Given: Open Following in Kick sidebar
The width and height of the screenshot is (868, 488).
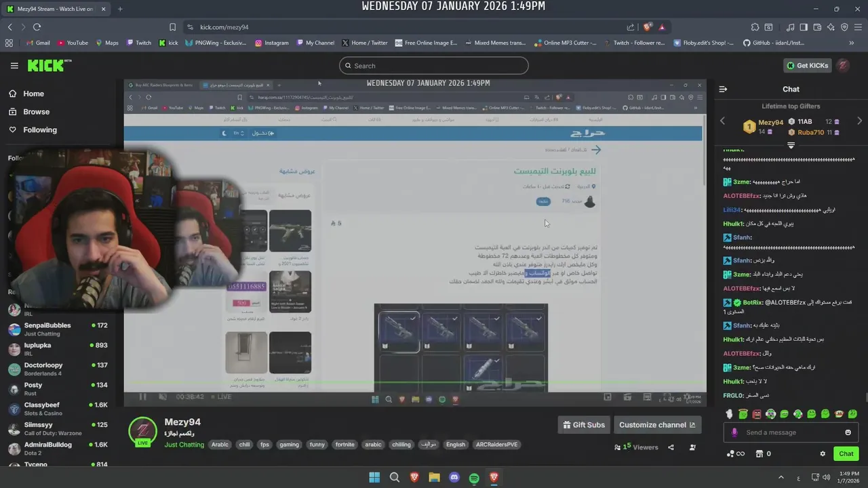Looking at the screenshot, I should pyautogui.click(x=33, y=130).
